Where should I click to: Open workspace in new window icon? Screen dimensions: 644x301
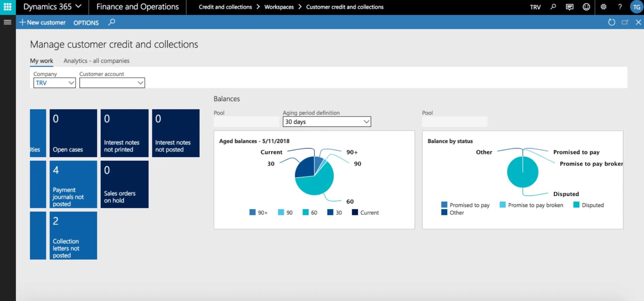click(625, 22)
